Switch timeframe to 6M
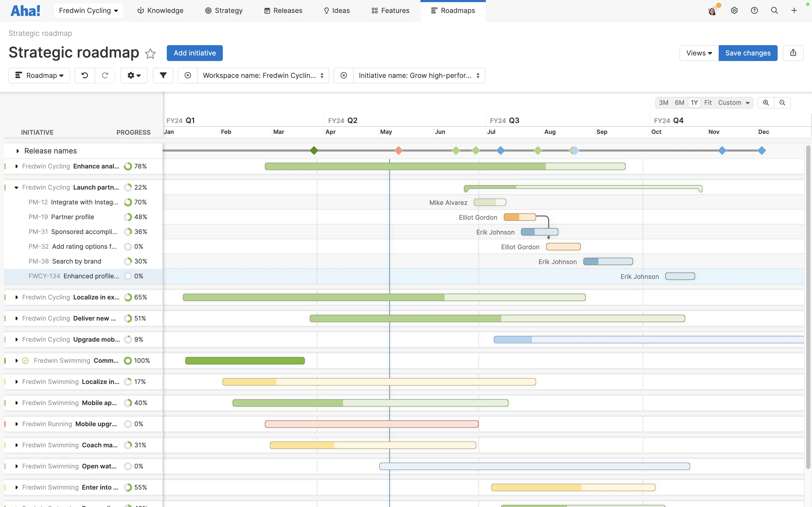This screenshot has height=507, width=812. (x=679, y=103)
